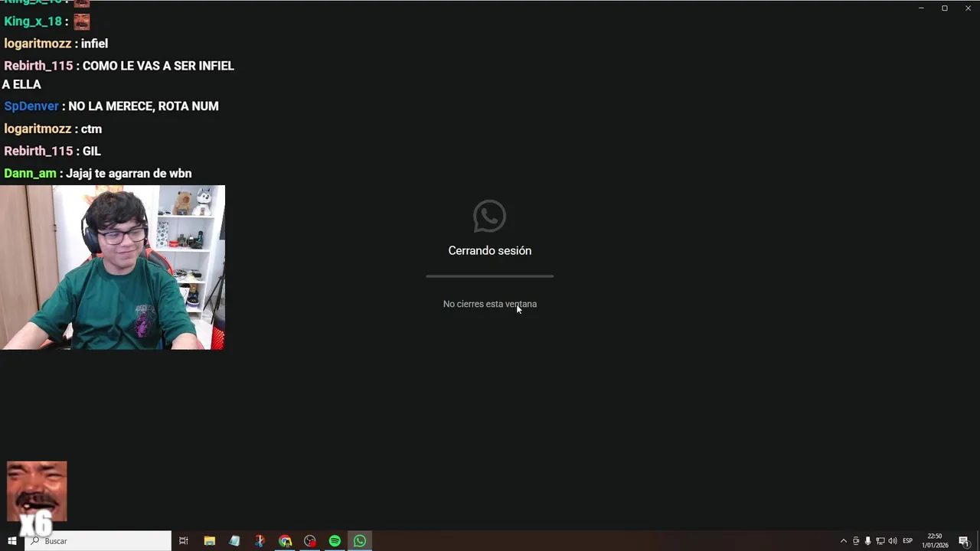
Task: Click logaritmozz's "ctm" chat message
Action: (53, 129)
